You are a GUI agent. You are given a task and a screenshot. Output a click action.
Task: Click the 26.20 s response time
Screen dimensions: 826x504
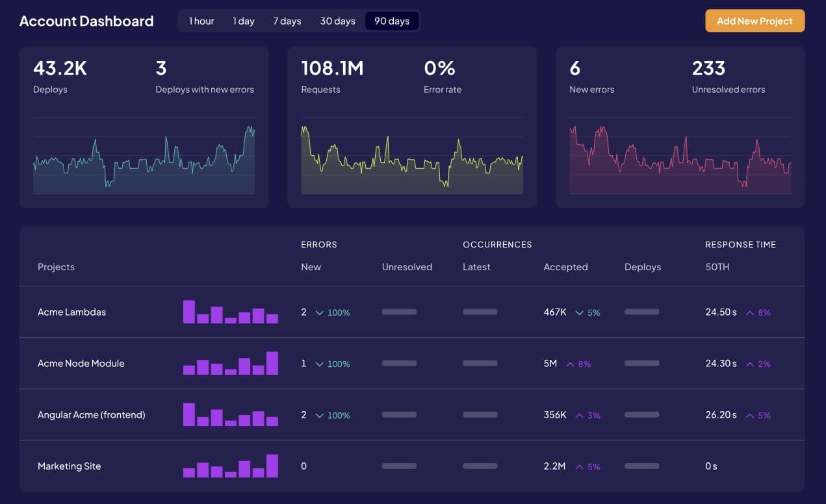(721, 414)
